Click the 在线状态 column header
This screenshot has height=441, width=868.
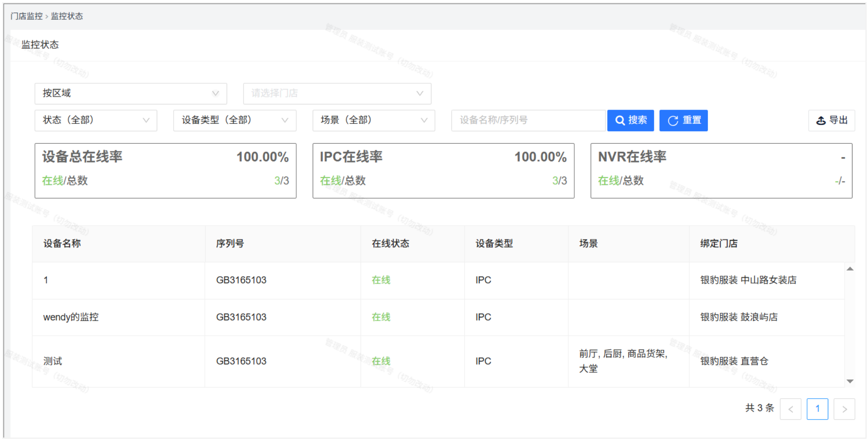390,244
